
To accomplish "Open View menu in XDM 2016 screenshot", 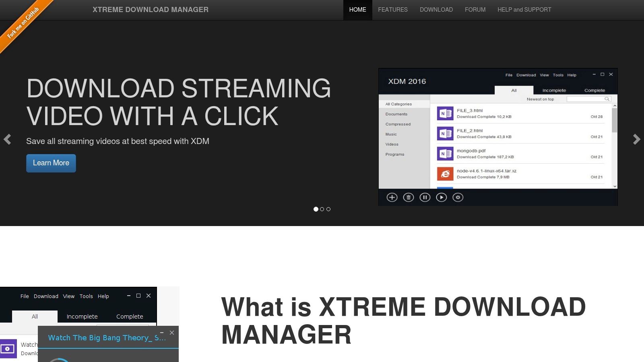I will click(544, 75).
